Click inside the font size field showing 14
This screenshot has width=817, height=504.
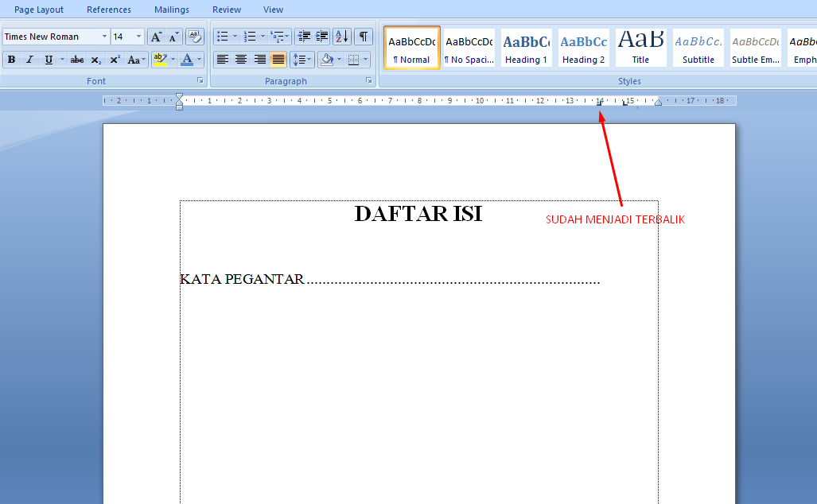click(123, 37)
